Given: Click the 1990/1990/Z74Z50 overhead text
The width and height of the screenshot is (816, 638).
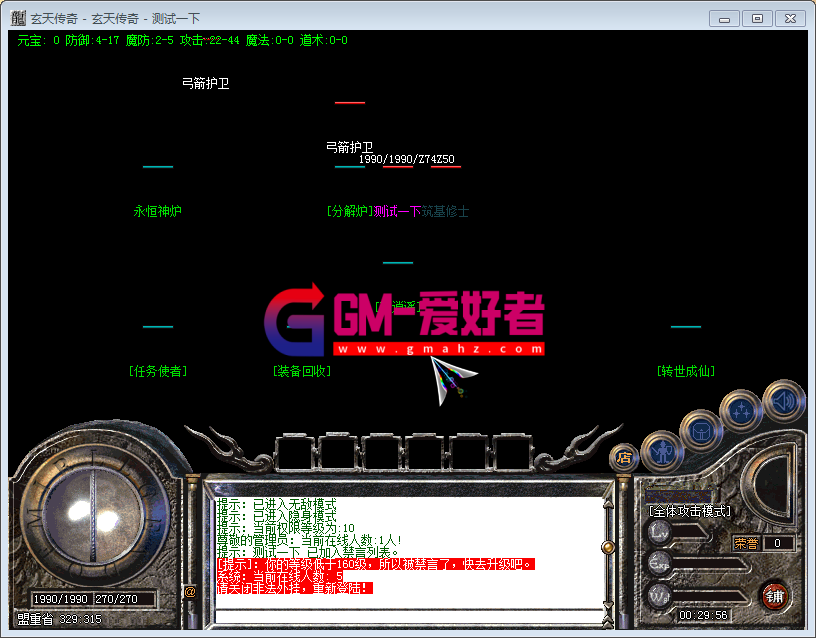Looking at the screenshot, I should click(x=406, y=159).
